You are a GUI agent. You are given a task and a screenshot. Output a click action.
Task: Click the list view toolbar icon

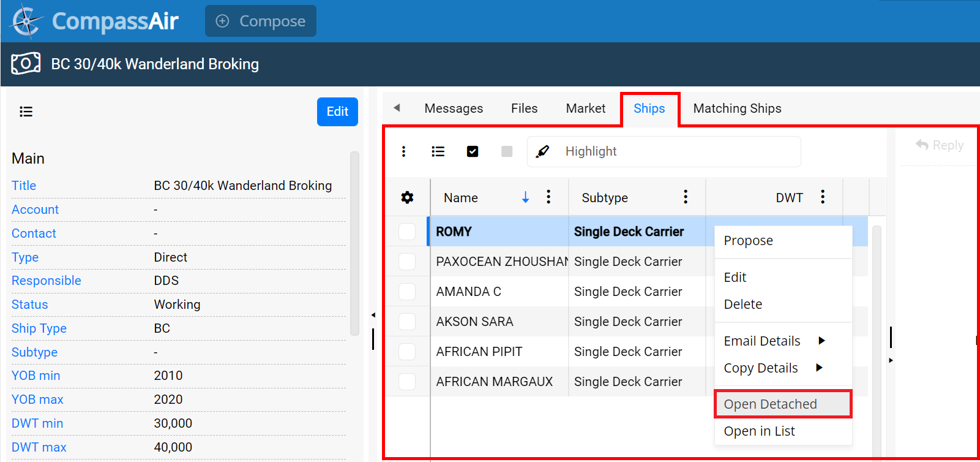(x=438, y=151)
